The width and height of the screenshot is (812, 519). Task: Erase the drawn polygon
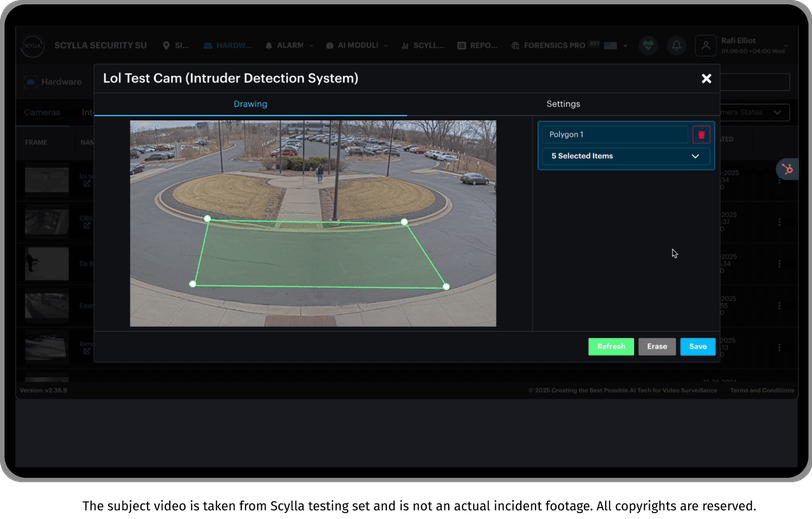pyautogui.click(x=657, y=347)
